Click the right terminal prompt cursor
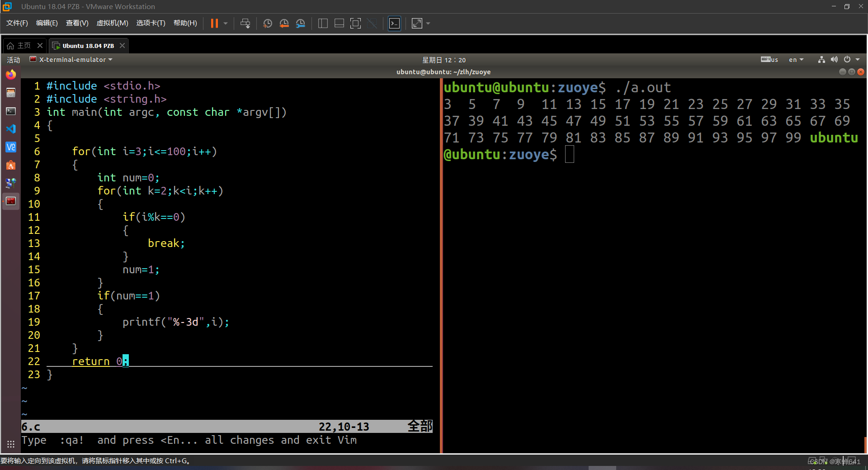 [x=570, y=154]
